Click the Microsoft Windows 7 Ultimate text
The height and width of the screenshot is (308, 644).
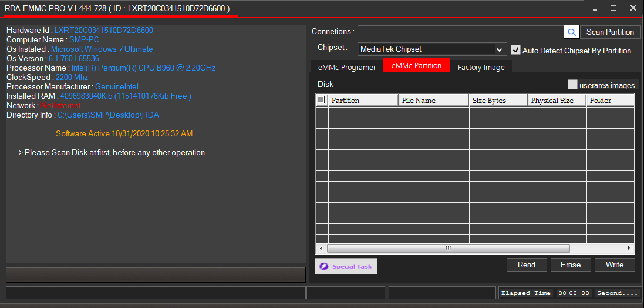tap(102, 49)
